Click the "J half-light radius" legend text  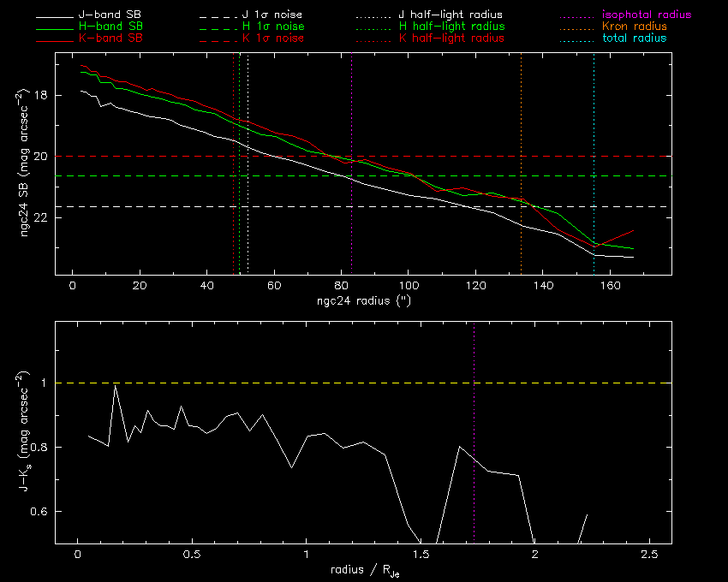[x=451, y=15]
